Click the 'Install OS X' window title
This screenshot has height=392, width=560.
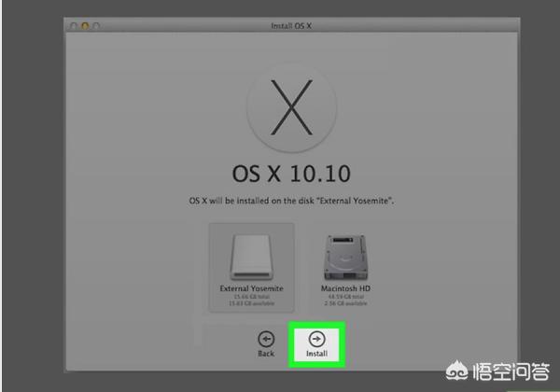pyautogui.click(x=291, y=26)
